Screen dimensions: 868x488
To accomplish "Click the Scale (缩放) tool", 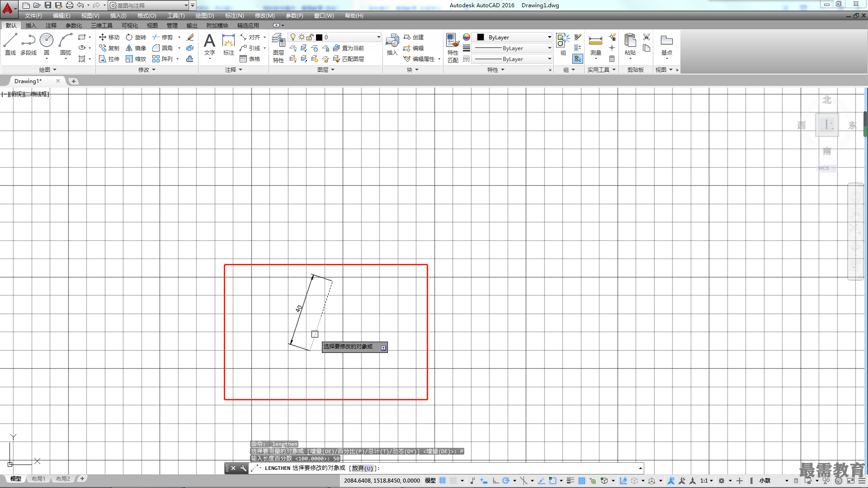I will (x=136, y=59).
